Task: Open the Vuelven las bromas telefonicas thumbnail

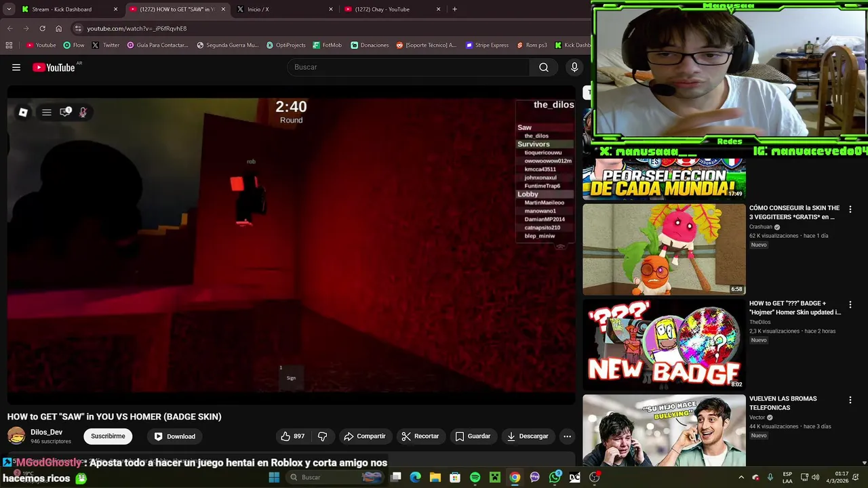Action: (664, 430)
